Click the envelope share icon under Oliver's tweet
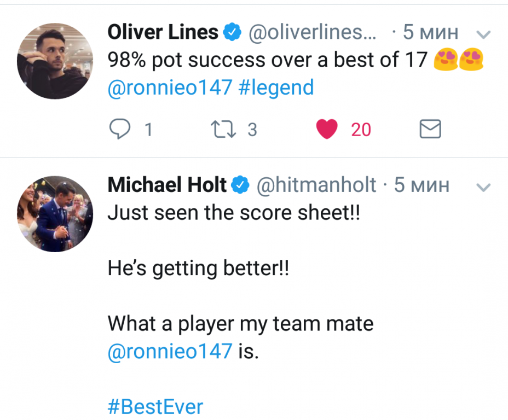 point(430,130)
